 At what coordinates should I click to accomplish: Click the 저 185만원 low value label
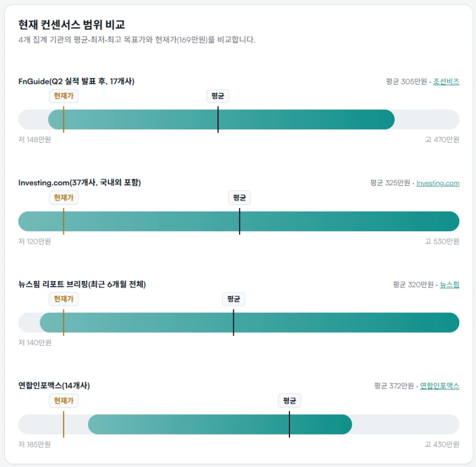click(34, 444)
